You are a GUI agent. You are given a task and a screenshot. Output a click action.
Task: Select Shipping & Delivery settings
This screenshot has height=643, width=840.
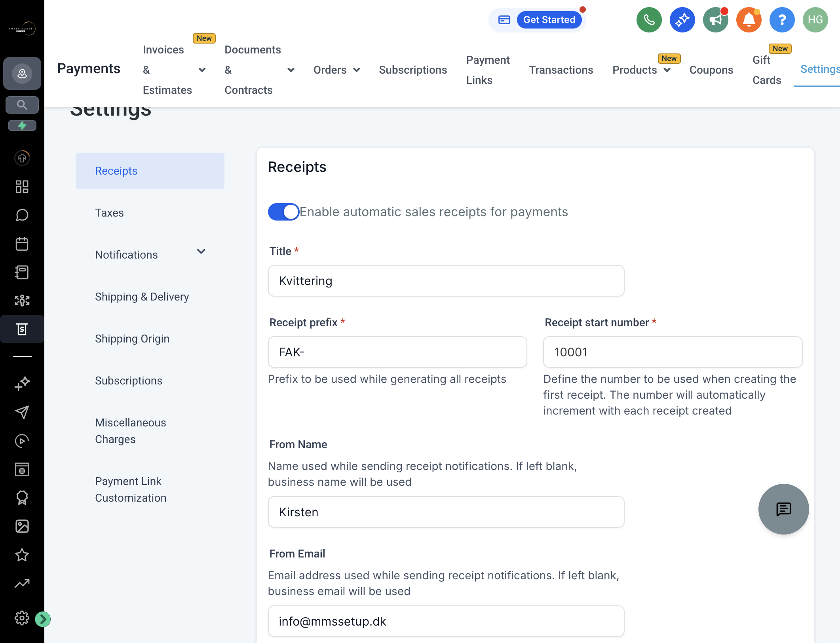coord(150,297)
